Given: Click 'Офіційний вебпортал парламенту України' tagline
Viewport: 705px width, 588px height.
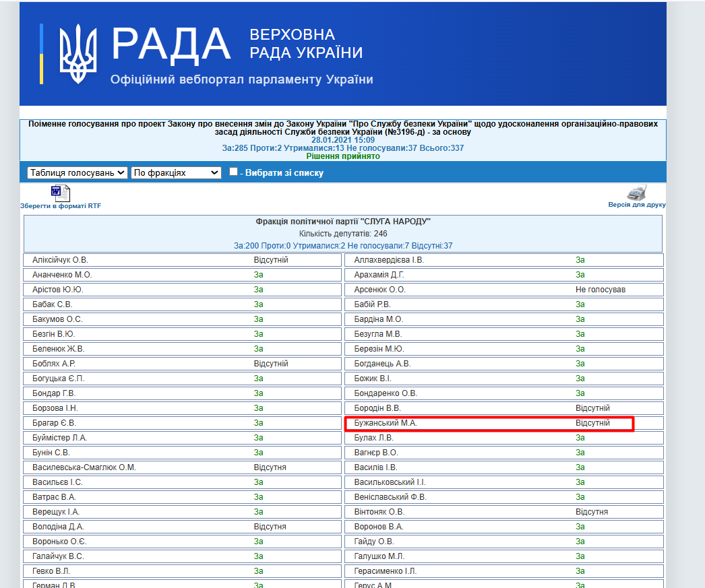Looking at the screenshot, I should point(242,79).
